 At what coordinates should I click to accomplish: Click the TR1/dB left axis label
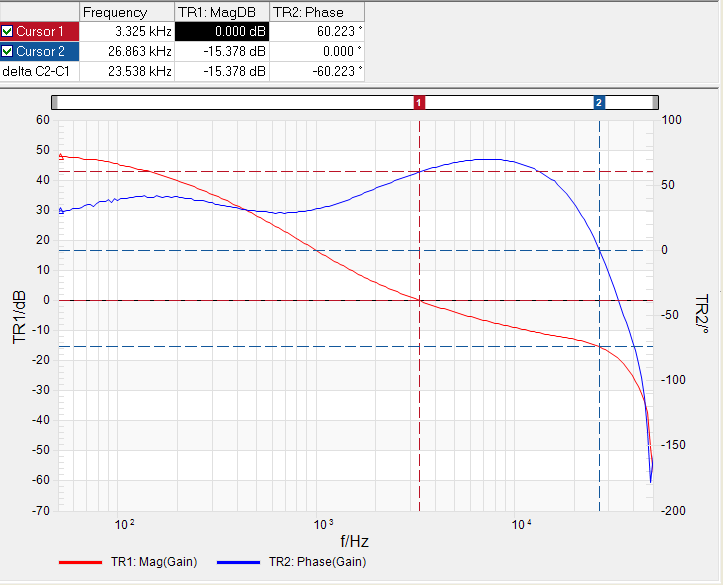pos(19,317)
